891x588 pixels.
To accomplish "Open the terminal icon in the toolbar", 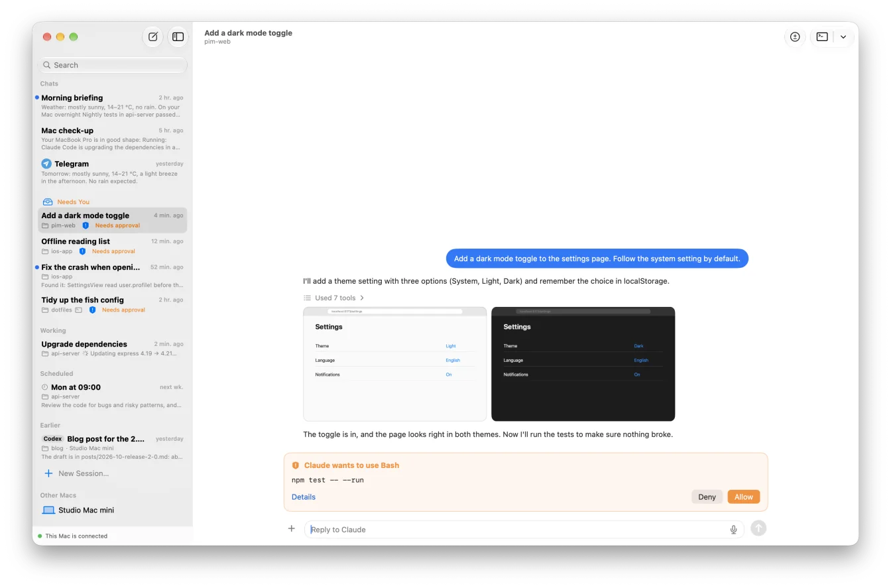I will click(822, 37).
